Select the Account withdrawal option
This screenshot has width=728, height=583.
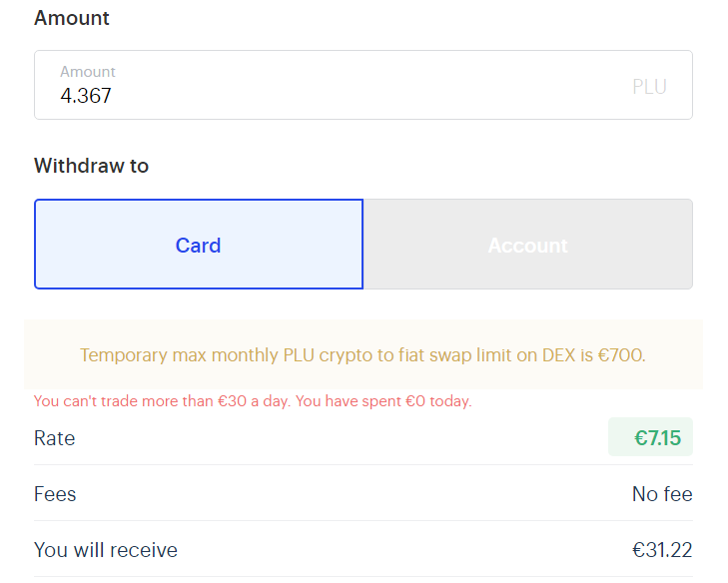[x=527, y=245]
